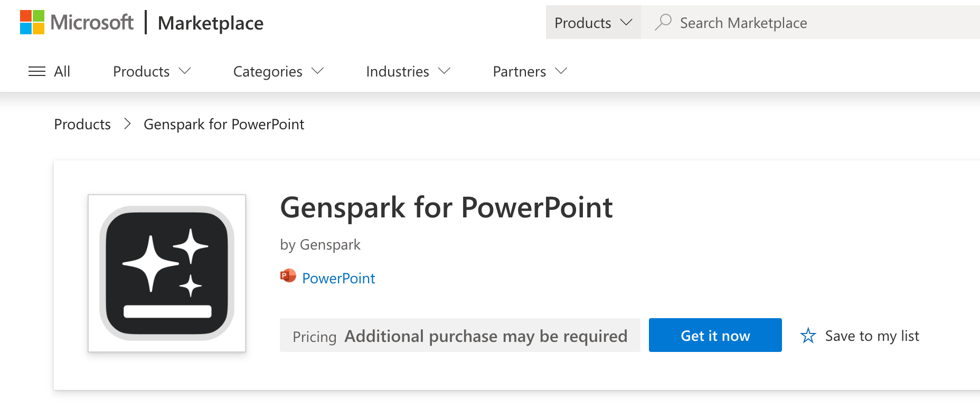
Task: Click the Genspark for PowerPoint breadcrumb
Action: (x=224, y=124)
